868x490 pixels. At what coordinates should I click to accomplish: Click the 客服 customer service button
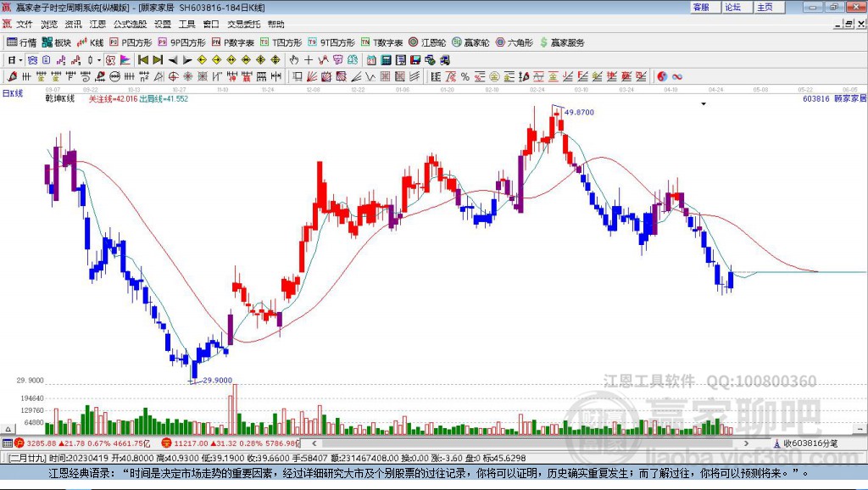click(704, 7)
